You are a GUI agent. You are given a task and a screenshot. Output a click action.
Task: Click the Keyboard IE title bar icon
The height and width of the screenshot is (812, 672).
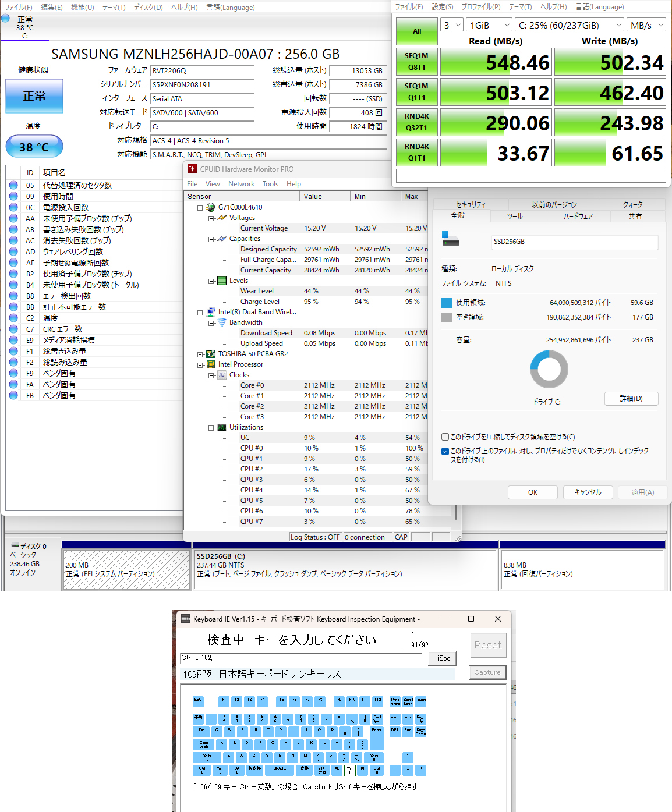pos(186,619)
